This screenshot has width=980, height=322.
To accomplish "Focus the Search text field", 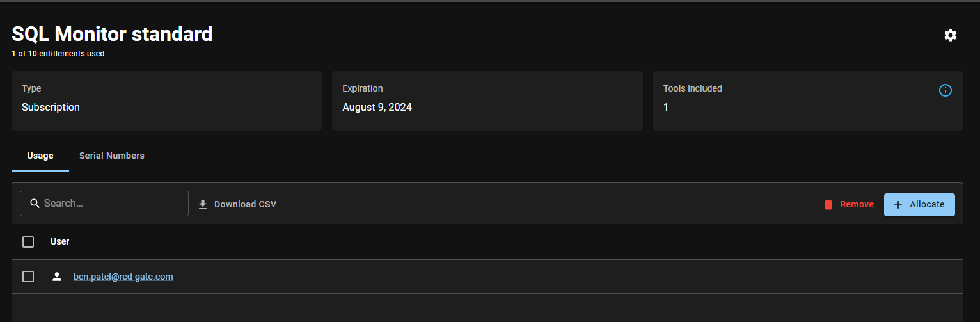I will pos(104,204).
